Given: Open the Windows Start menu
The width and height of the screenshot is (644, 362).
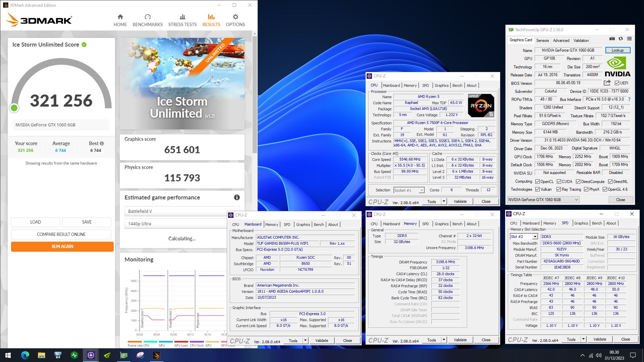Looking at the screenshot, I should pyautogui.click(x=8, y=355).
